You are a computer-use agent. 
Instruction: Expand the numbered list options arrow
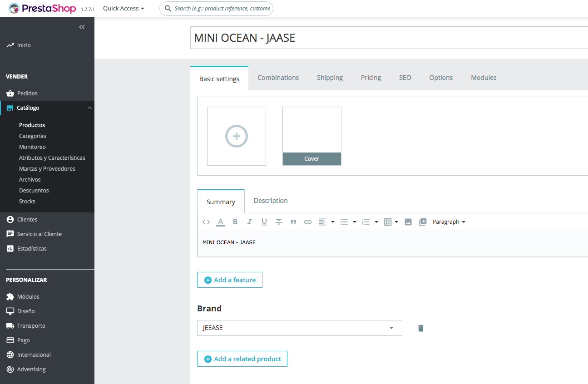tap(376, 222)
